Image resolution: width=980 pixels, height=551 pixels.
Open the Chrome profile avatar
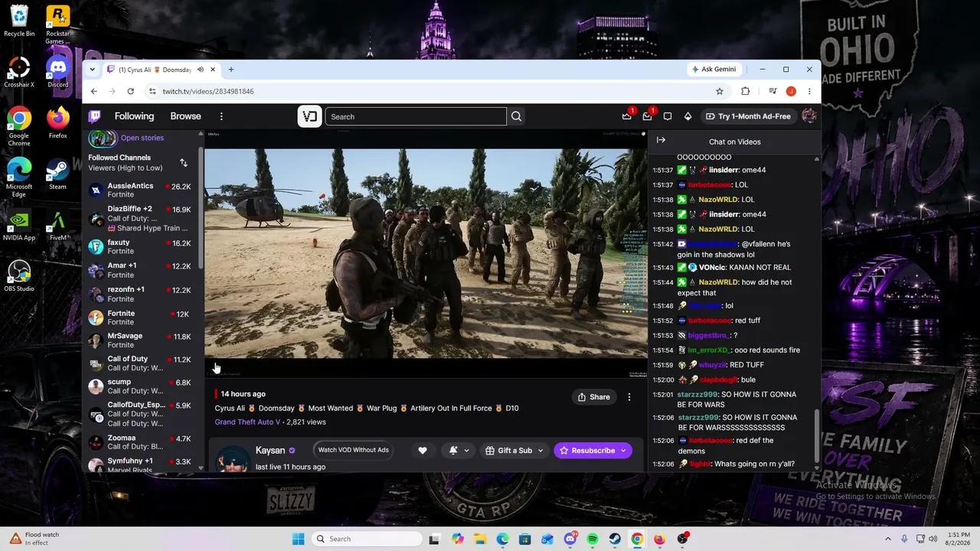pyautogui.click(x=791, y=91)
